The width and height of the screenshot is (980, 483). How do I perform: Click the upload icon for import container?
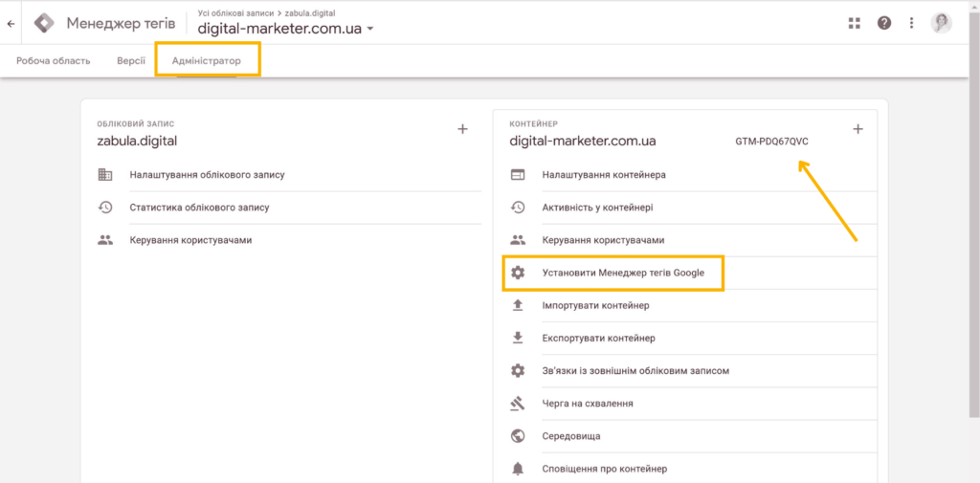point(518,305)
